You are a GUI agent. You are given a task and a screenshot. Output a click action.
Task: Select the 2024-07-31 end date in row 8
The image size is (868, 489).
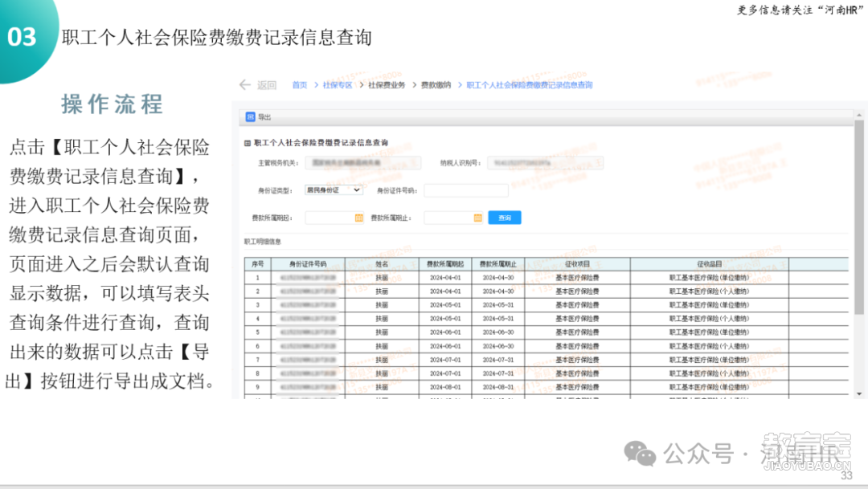(x=498, y=373)
